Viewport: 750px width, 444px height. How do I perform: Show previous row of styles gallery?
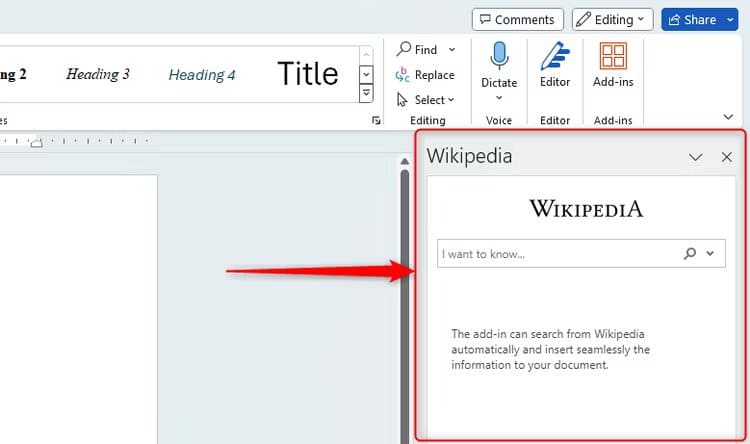click(366, 54)
